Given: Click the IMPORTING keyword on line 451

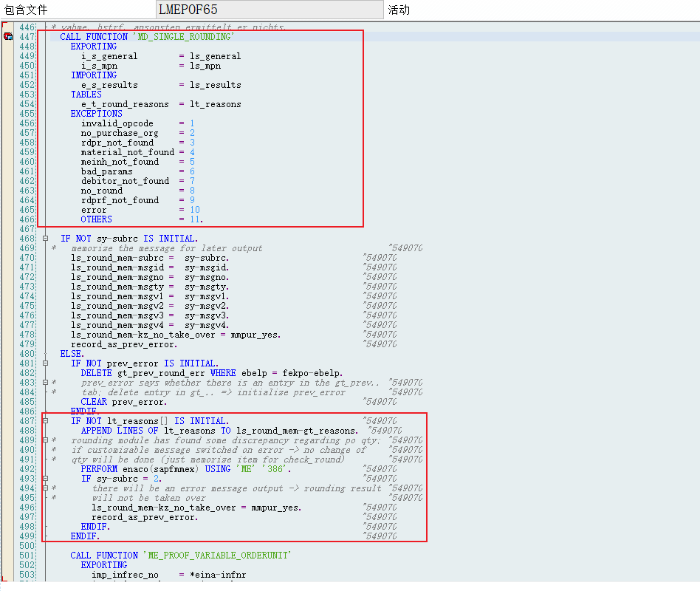Looking at the screenshot, I should [x=94, y=75].
